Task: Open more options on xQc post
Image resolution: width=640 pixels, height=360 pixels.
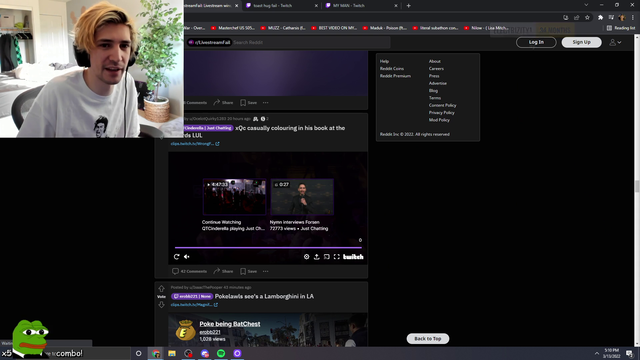Action: (x=266, y=271)
